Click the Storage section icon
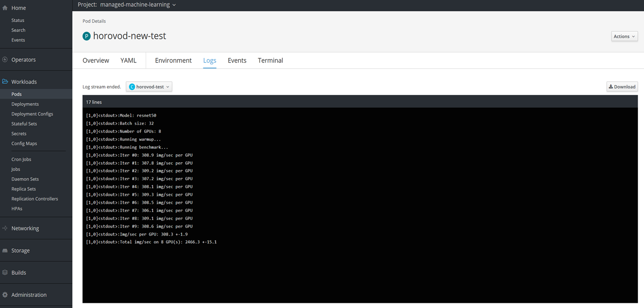 coord(5,250)
